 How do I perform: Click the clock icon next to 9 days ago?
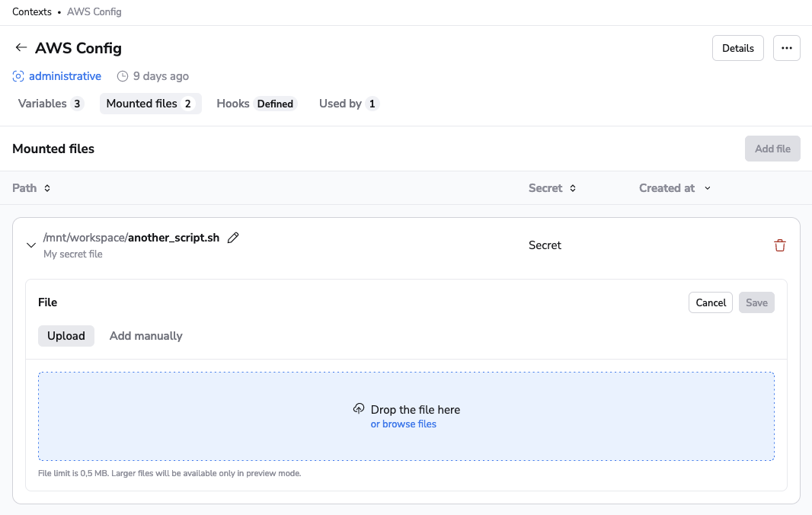[122, 76]
